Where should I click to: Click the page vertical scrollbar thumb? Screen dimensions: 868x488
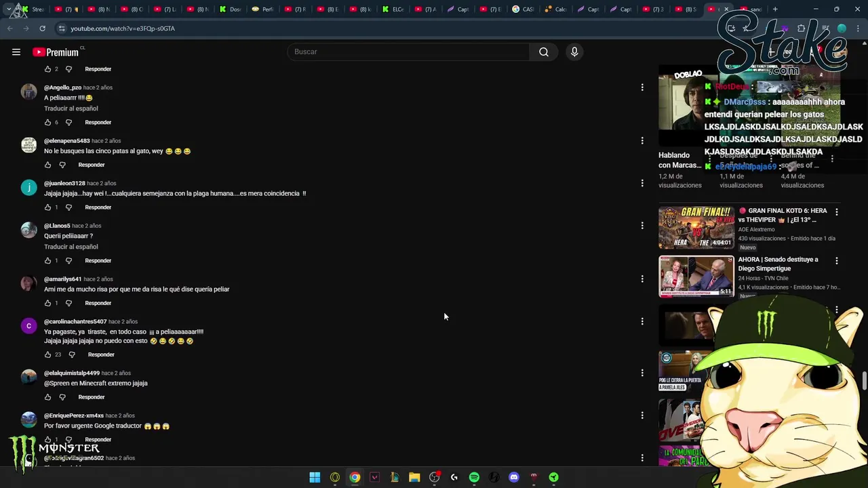point(864,380)
